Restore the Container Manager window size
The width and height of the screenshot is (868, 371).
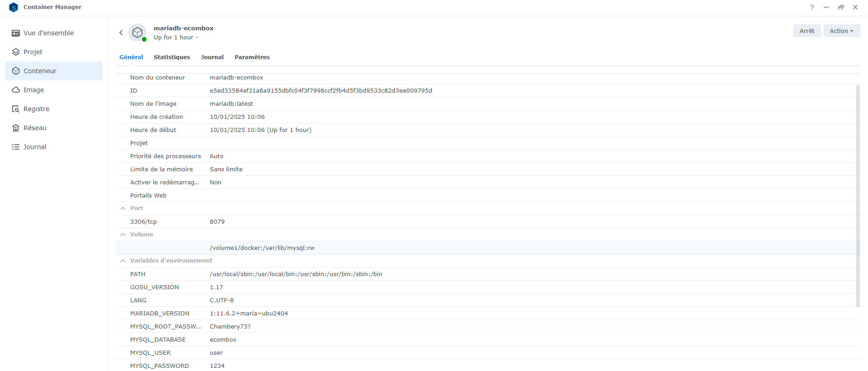(x=841, y=7)
